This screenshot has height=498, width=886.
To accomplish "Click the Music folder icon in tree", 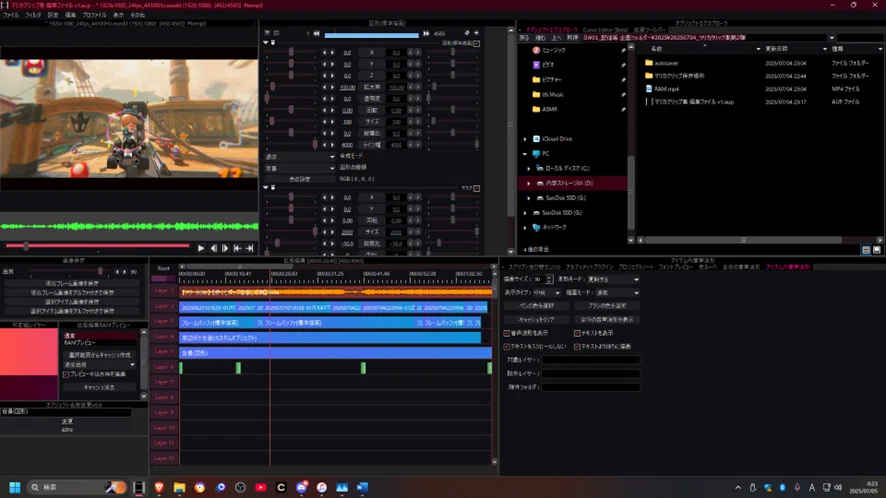I will 536,50.
